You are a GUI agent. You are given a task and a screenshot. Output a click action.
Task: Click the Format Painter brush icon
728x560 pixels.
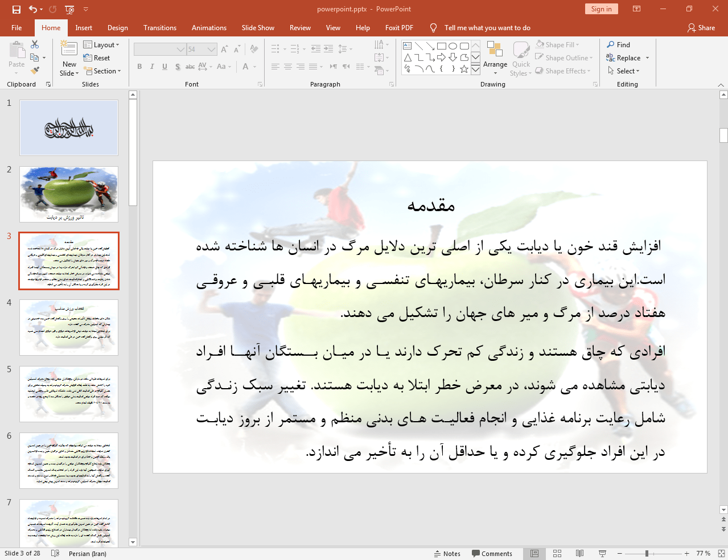(x=35, y=71)
